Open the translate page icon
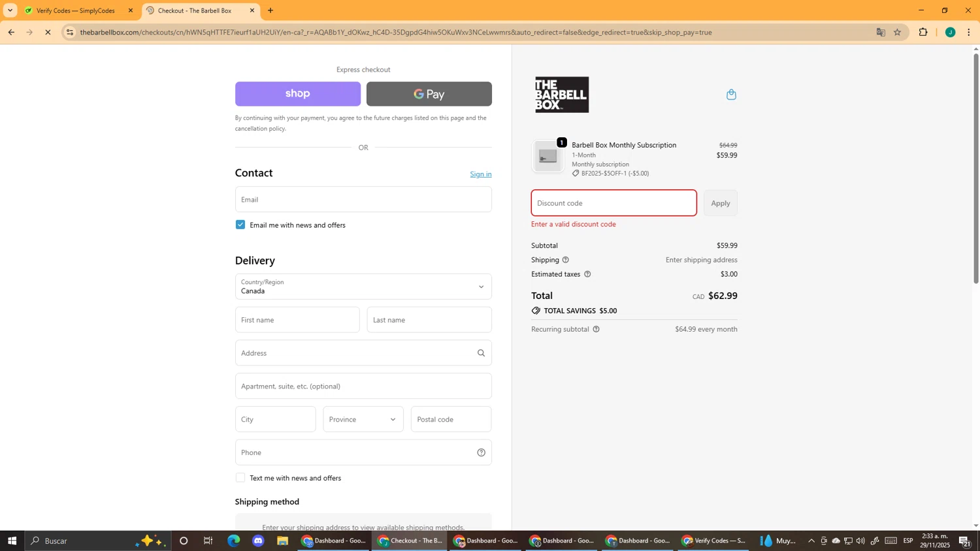The width and height of the screenshot is (980, 551). click(881, 32)
